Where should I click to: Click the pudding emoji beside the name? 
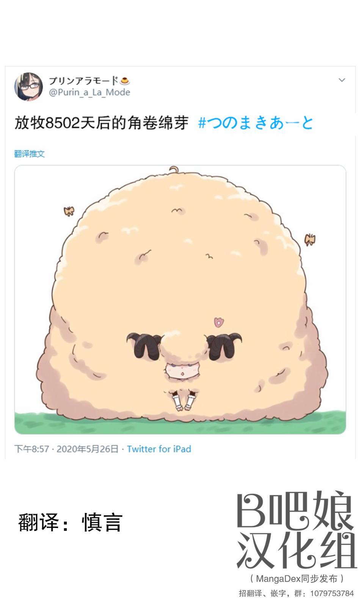point(125,81)
